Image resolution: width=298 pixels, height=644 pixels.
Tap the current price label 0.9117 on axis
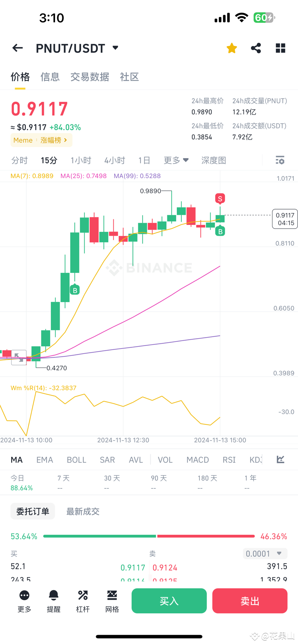285,219
